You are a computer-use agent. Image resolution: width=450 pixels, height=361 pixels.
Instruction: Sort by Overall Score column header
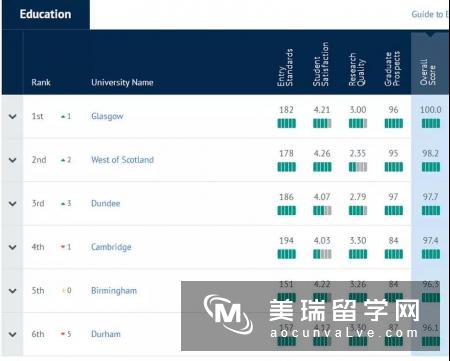pyautogui.click(x=428, y=72)
